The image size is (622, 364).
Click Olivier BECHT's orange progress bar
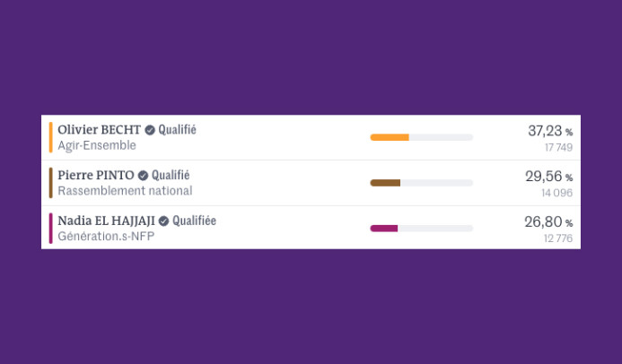tap(390, 137)
